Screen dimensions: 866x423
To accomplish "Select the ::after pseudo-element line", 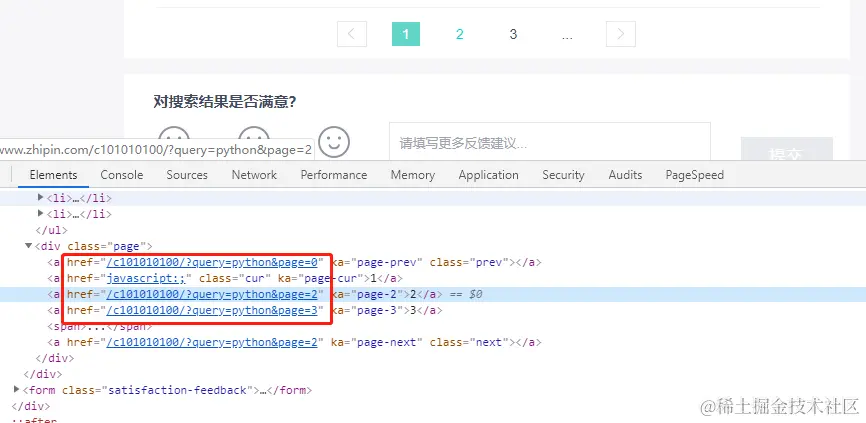I will click(34, 420).
